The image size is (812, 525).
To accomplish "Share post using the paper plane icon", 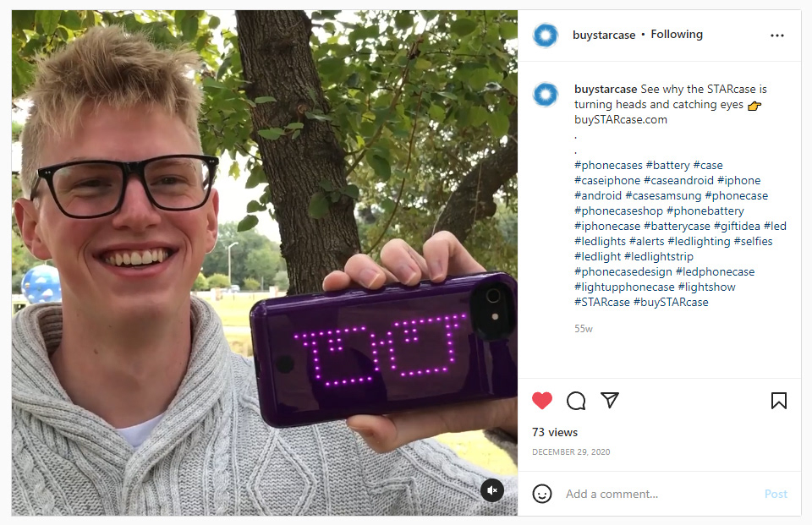I will (610, 400).
